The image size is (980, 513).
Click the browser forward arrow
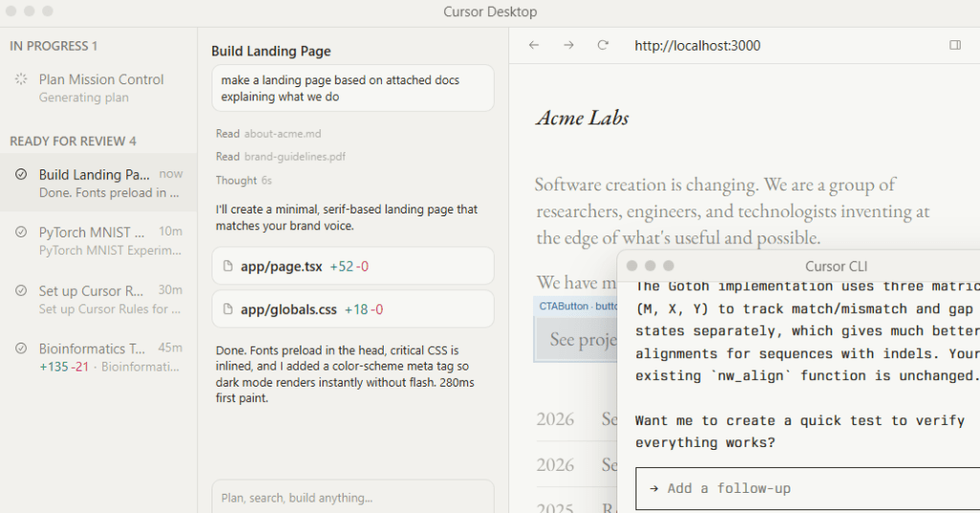click(568, 45)
